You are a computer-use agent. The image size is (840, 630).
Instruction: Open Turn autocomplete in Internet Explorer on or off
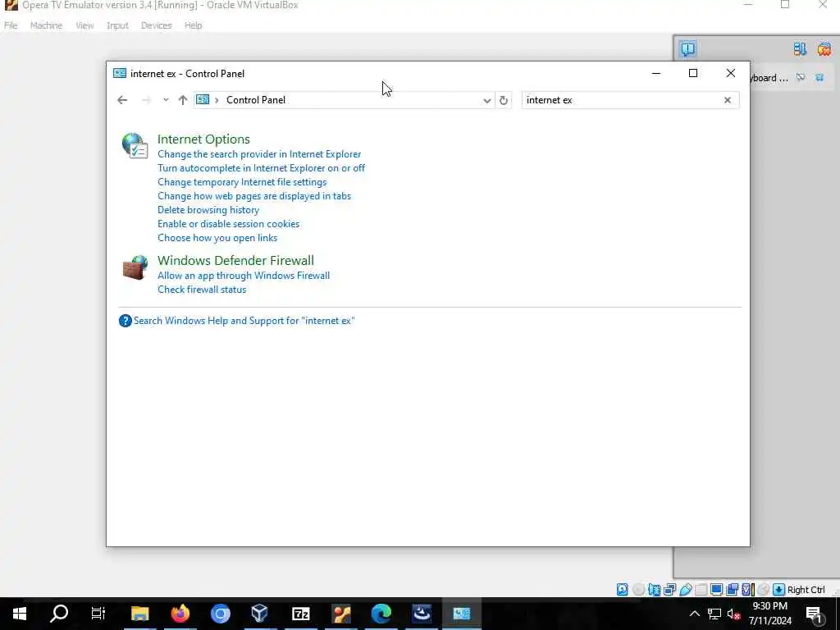click(261, 168)
